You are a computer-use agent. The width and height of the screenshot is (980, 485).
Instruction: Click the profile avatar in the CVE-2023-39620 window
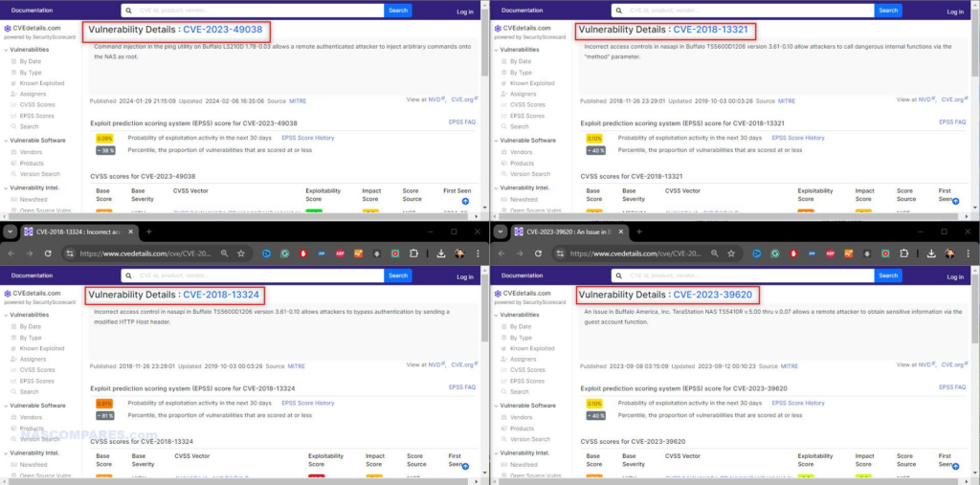(950, 254)
